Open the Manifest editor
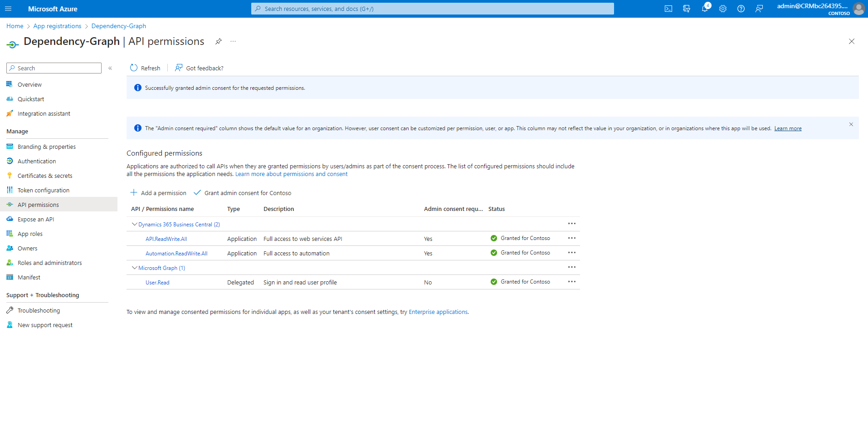 [x=29, y=277]
